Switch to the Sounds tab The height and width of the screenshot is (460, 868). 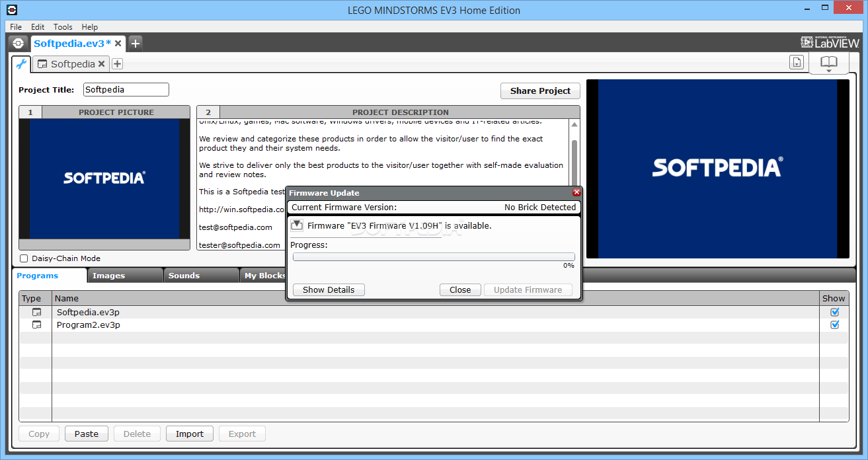201,276
